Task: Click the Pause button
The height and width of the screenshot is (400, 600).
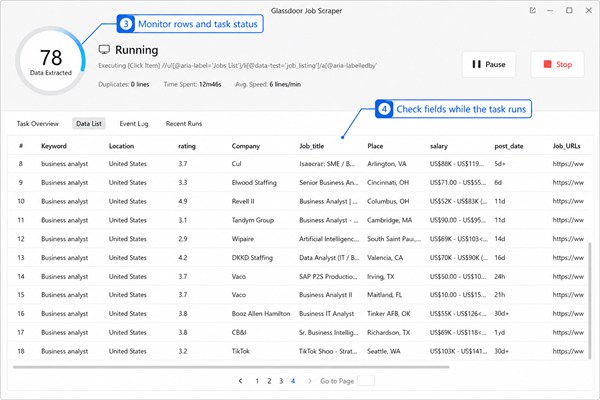Action: (488, 64)
